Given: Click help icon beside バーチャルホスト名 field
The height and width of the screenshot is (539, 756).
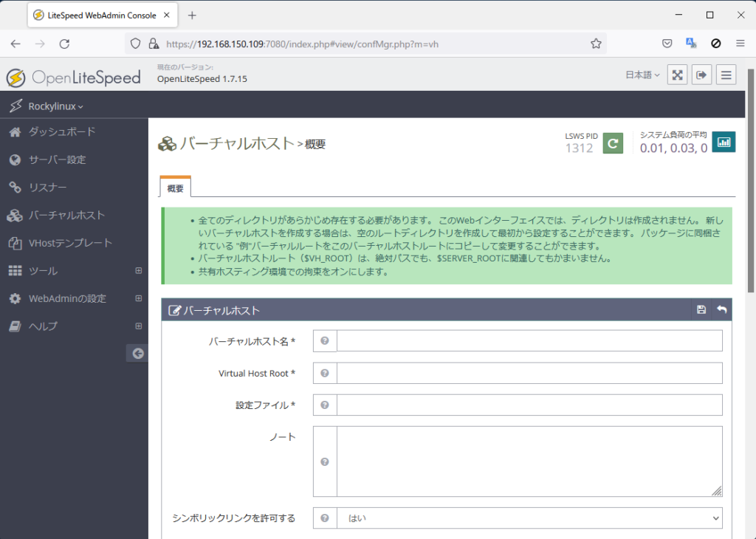Looking at the screenshot, I should coord(325,341).
